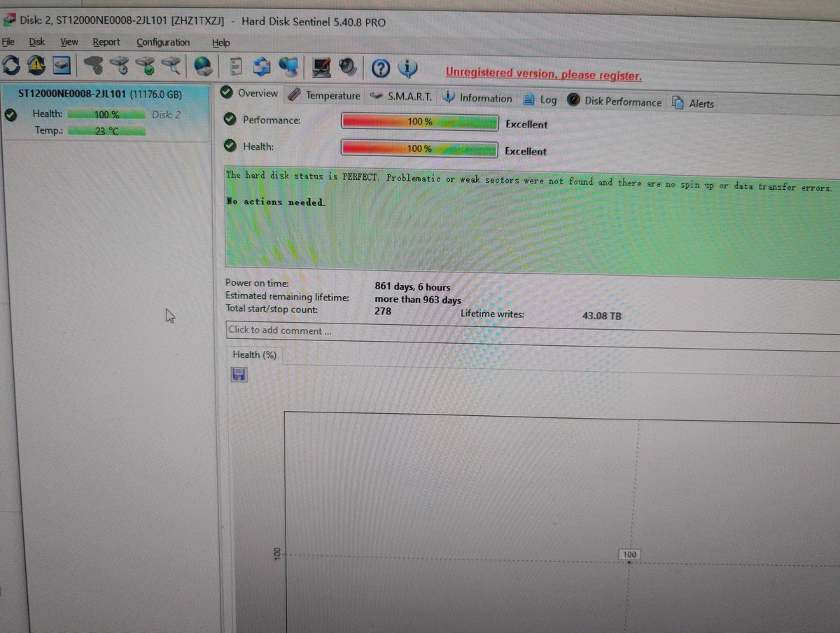Image resolution: width=840 pixels, height=633 pixels.
Task: Click the blue question mark help icon
Action: pos(381,68)
